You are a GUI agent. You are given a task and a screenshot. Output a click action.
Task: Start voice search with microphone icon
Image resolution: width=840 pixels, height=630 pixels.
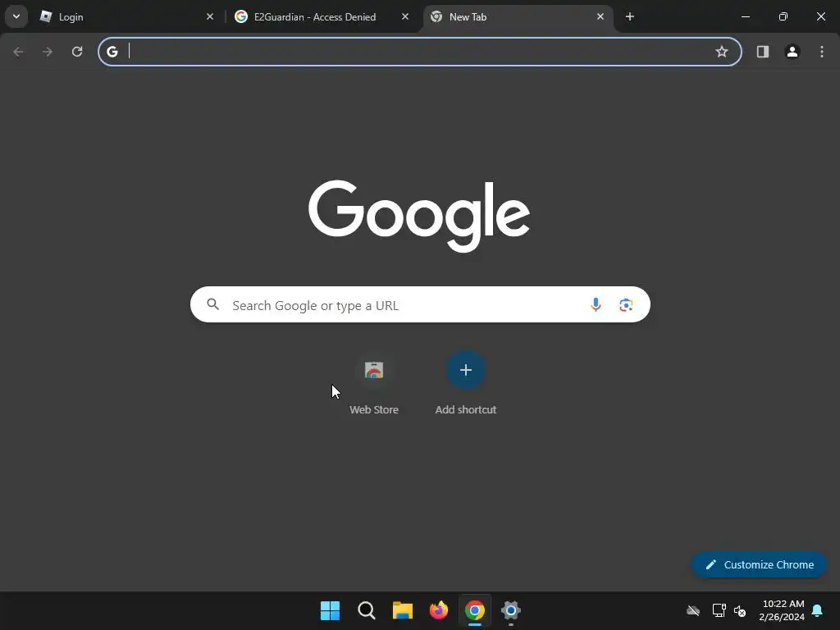point(596,305)
